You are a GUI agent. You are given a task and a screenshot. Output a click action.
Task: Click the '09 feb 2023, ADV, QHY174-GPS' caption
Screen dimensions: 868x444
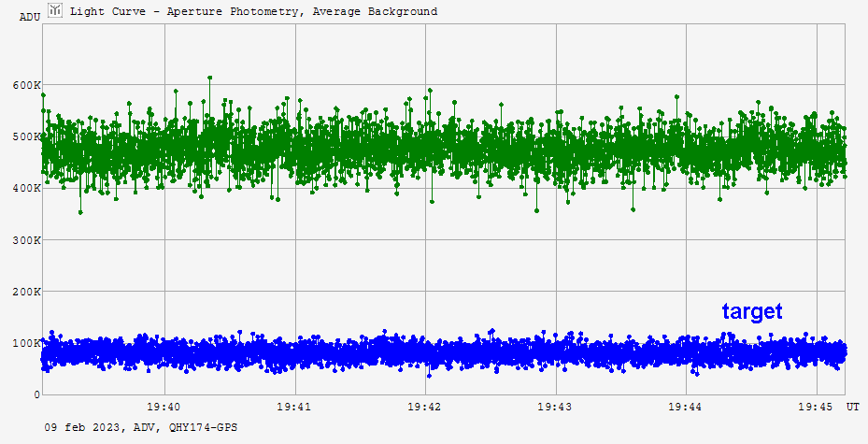tap(140, 427)
